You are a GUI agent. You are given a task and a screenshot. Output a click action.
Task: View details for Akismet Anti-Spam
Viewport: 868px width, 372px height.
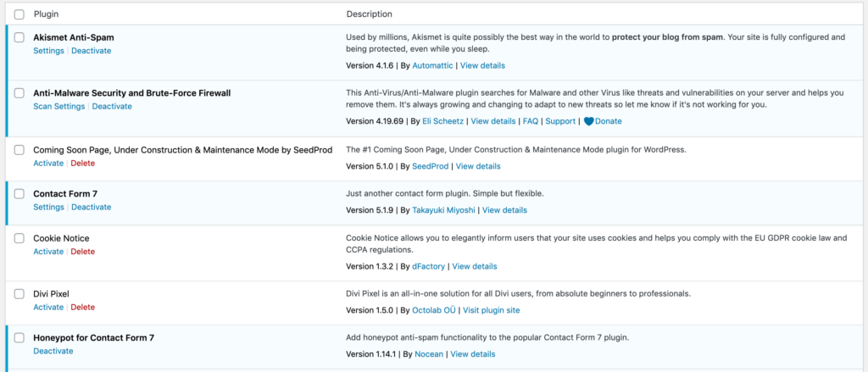(x=482, y=65)
